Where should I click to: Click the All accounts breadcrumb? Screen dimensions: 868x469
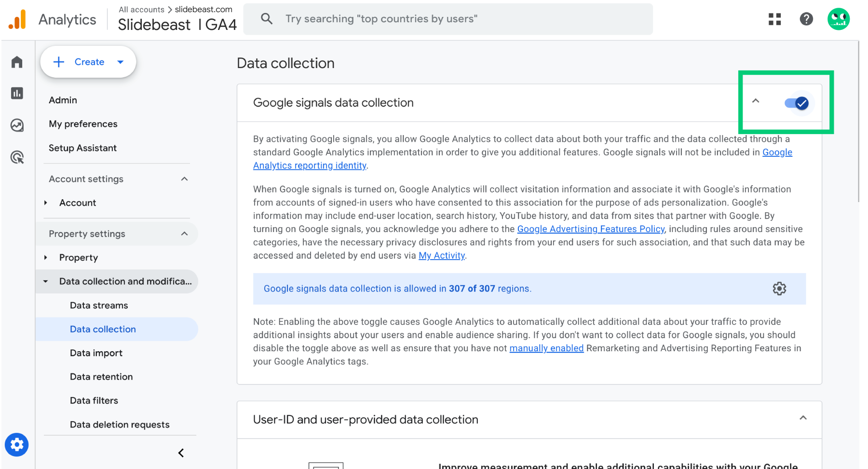coord(141,9)
